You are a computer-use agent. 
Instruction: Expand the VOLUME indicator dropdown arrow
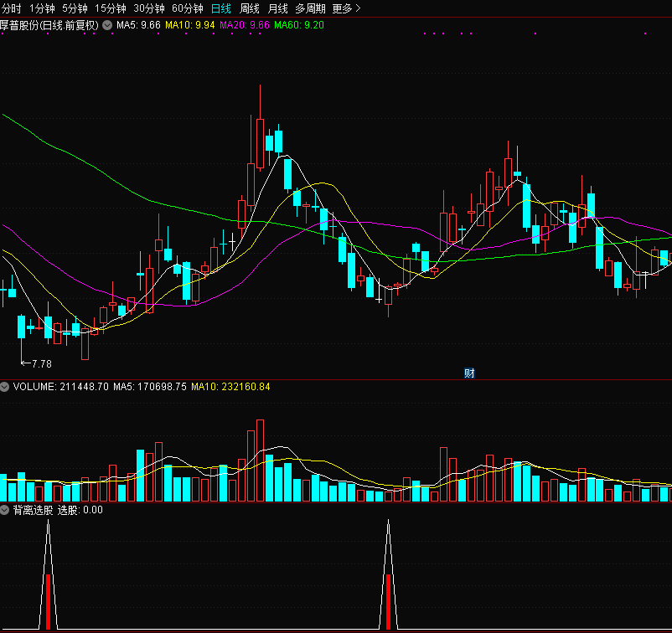pyautogui.click(x=5, y=387)
